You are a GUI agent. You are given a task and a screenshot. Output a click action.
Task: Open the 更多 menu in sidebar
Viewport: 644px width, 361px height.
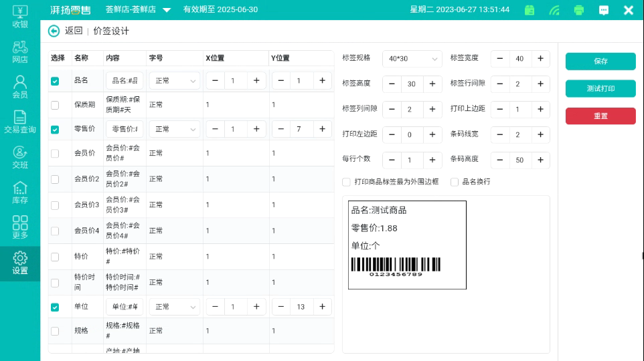pyautogui.click(x=20, y=227)
